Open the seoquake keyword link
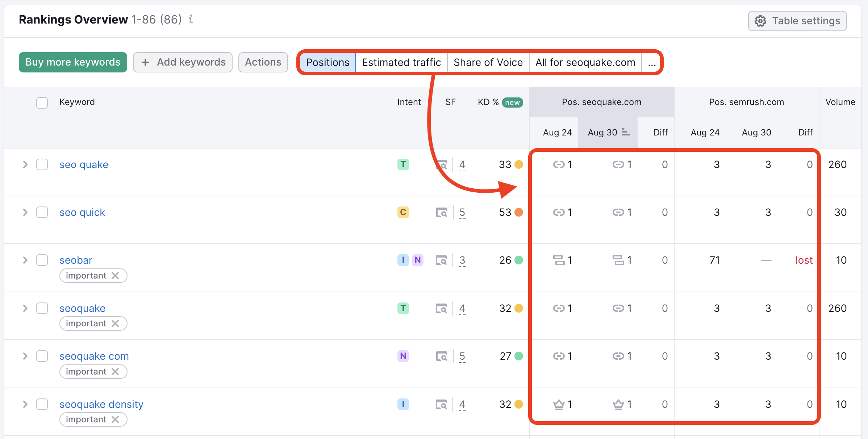 [82, 309]
